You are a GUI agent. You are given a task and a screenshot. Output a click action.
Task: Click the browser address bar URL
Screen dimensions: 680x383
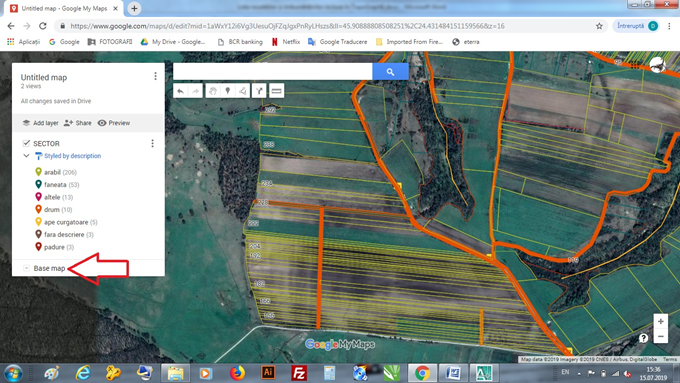287,26
